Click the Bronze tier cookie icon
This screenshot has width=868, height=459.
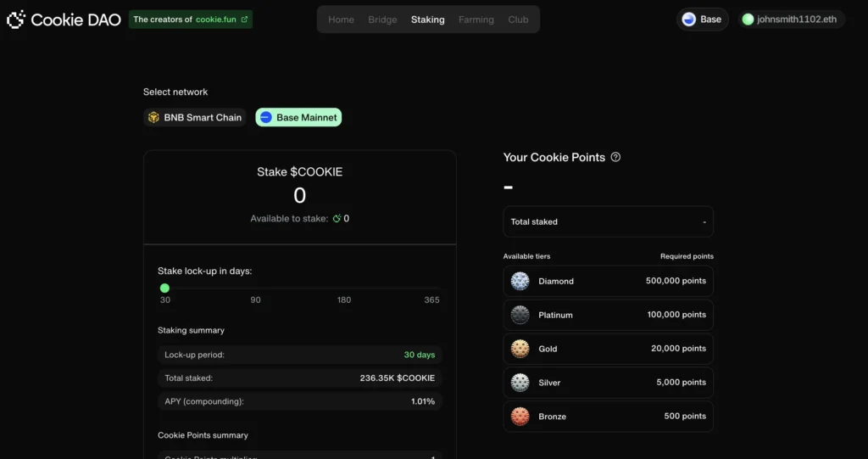click(x=520, y=417)
